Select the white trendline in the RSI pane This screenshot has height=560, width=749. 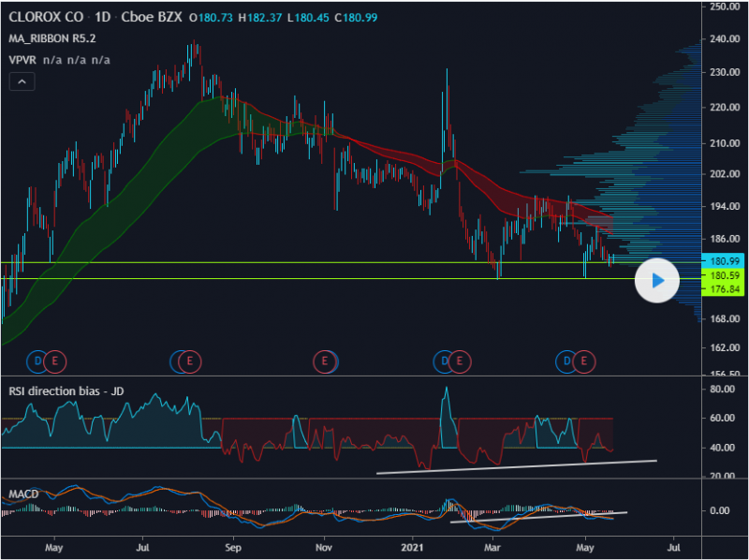point(515,466)
